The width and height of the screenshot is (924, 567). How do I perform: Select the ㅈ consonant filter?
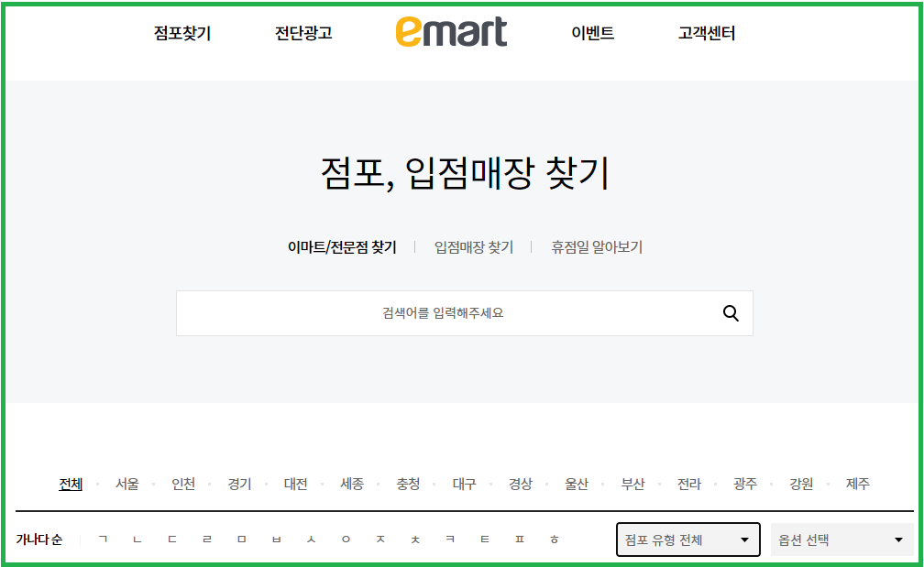coord(380,539)
